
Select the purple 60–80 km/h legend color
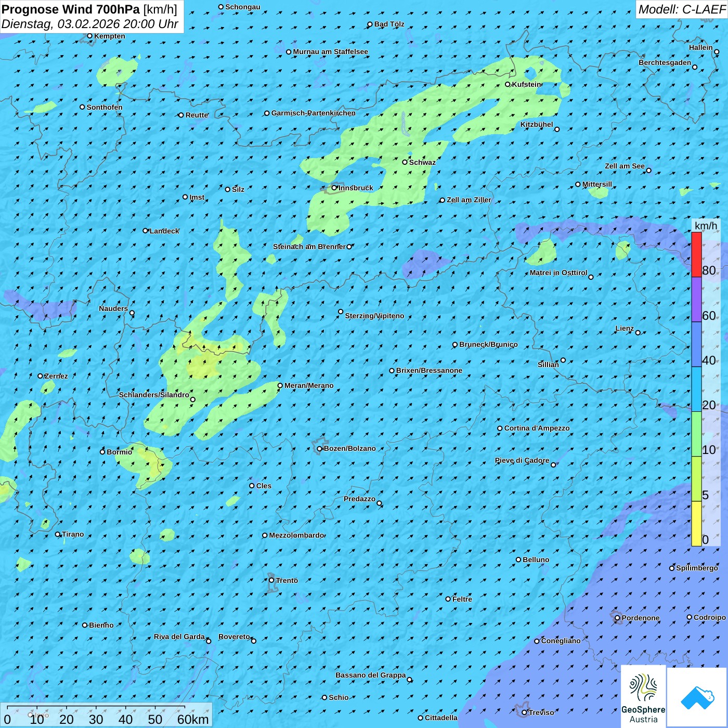tap(696, 300)
